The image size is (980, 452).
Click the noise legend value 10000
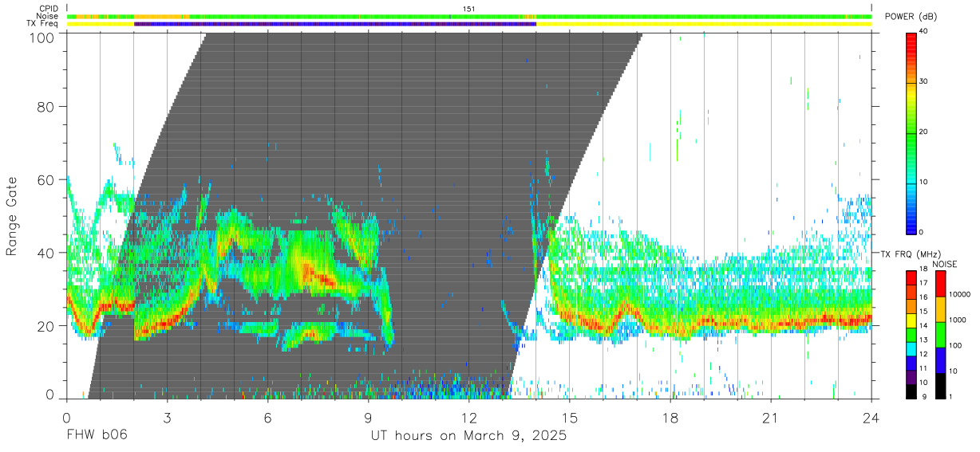click(960, 294)
